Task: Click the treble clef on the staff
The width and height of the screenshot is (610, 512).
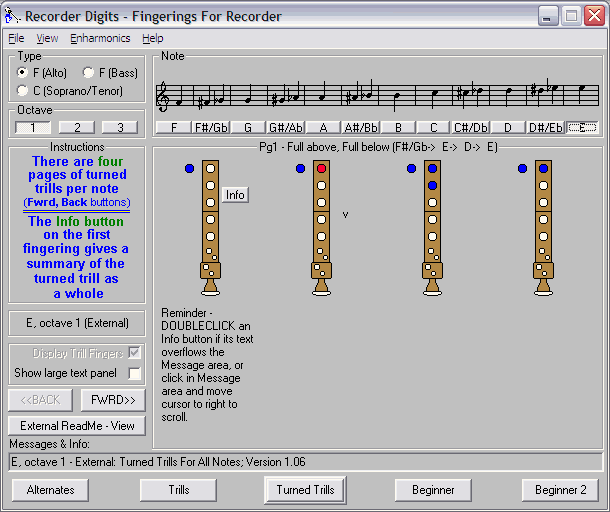Action: point(164,96)
